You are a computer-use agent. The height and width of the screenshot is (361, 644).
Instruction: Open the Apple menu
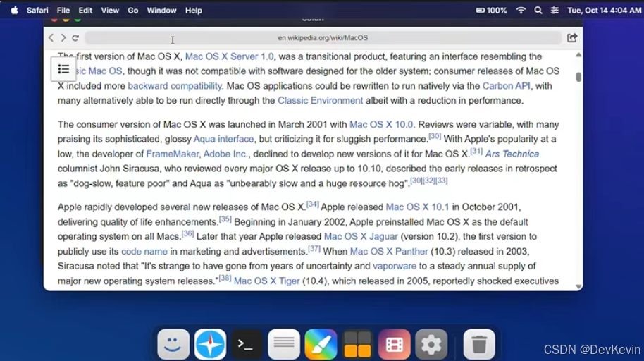point(14,11)
